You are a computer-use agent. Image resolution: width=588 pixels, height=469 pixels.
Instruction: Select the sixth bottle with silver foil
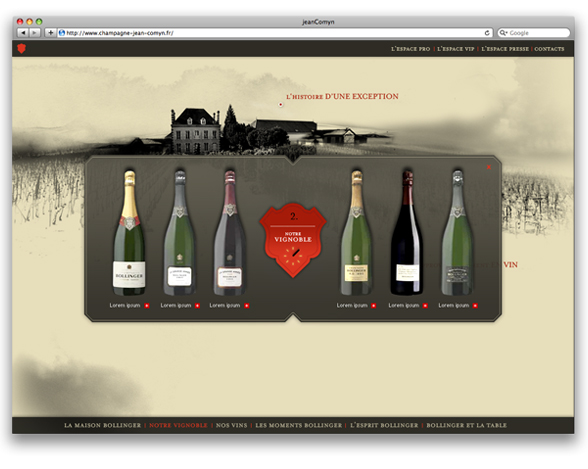click(x=457, y=233)
